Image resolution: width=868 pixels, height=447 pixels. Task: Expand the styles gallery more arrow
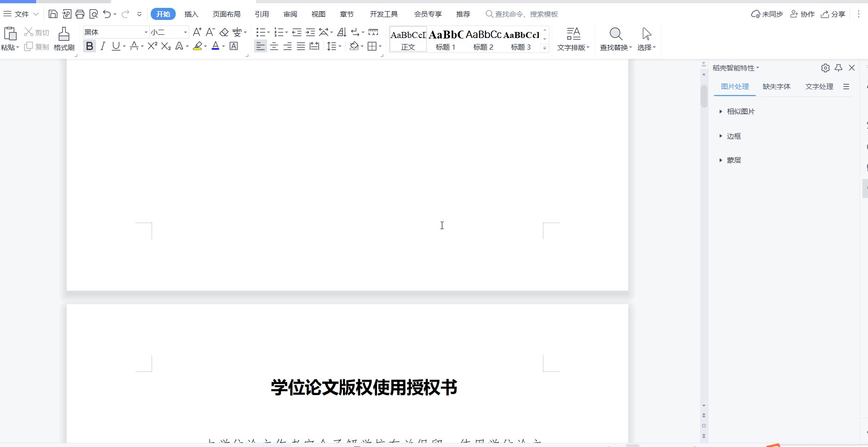545,48
